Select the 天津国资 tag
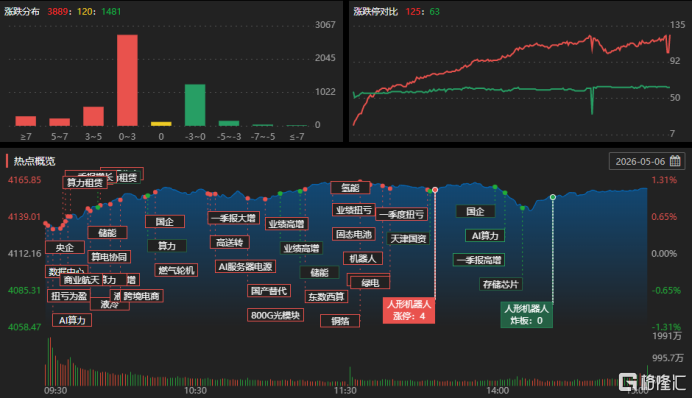693x399 pixels. pyautogui.click(x=408, y=239)
